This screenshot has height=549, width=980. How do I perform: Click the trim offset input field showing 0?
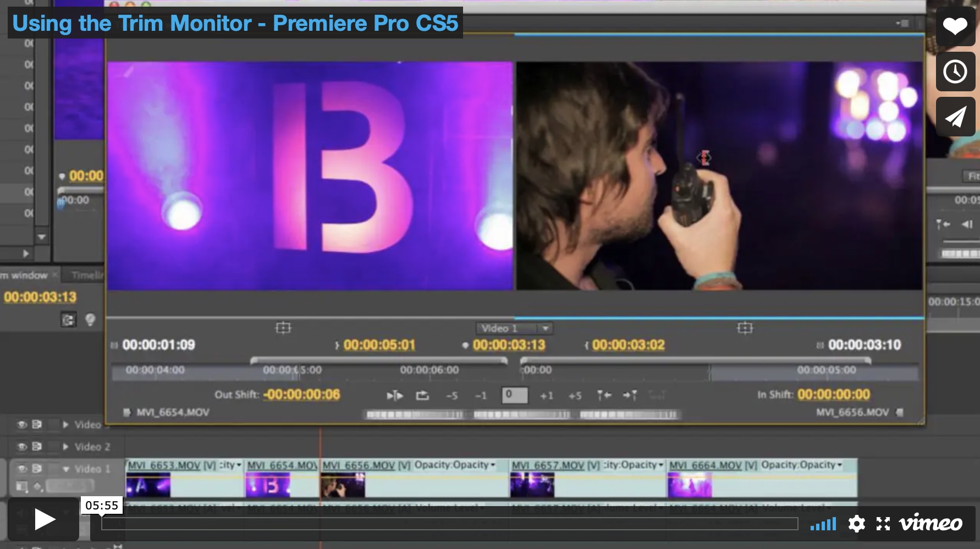coord(515,395)
